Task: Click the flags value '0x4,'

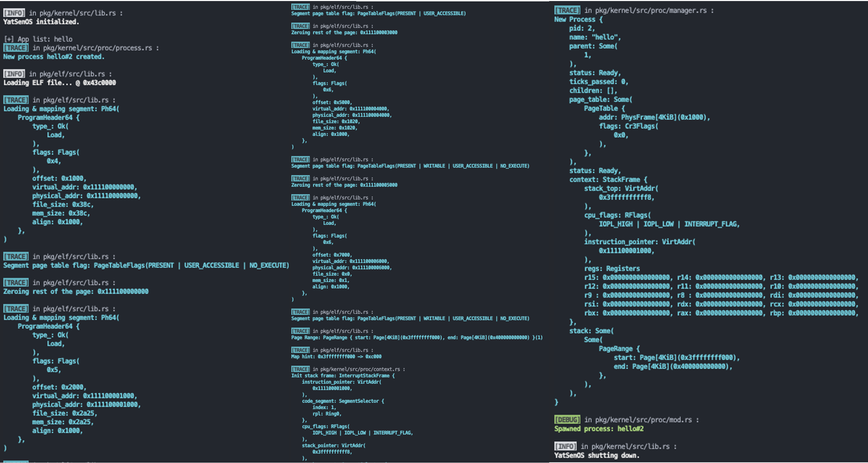Action: [x=54, y=161]
